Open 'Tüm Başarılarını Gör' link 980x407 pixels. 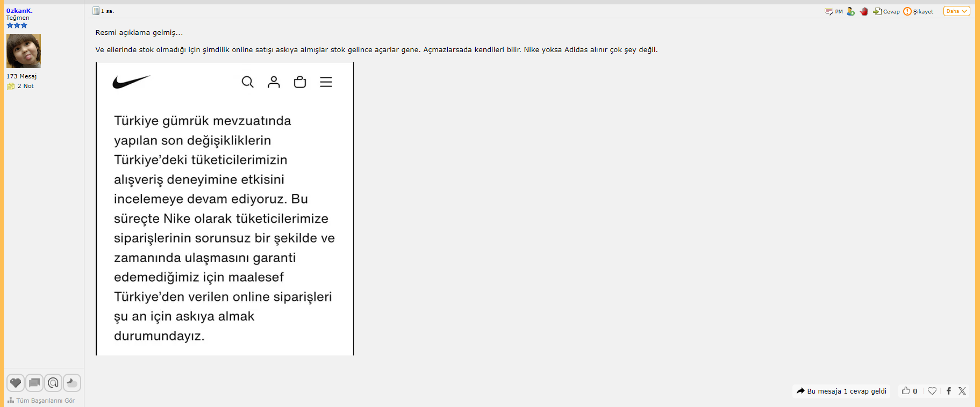pos(41,401)
